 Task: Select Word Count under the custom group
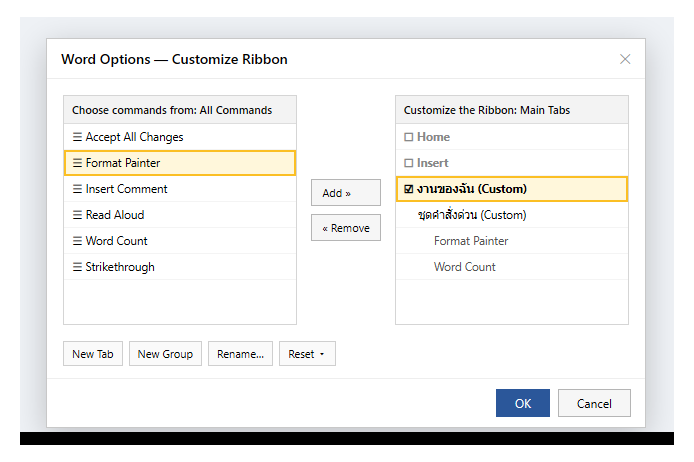click(512, 267)
